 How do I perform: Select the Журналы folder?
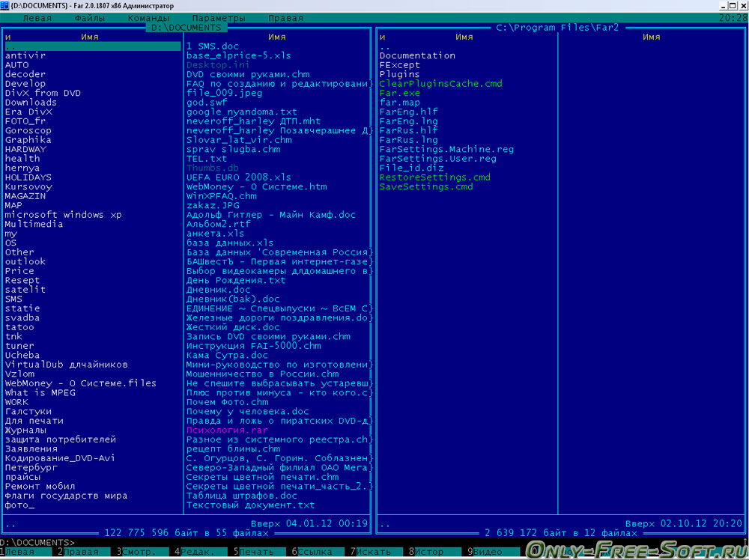point(25,430)
